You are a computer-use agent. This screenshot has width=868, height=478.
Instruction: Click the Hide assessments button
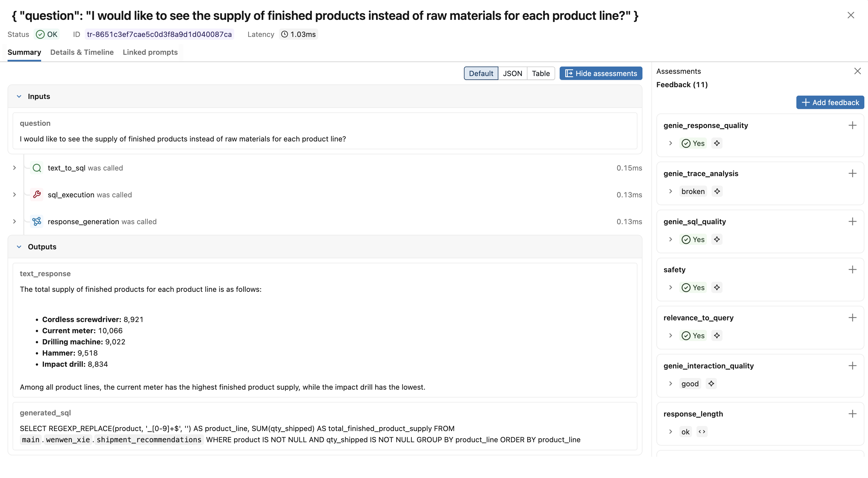click(x=601, y=74)
